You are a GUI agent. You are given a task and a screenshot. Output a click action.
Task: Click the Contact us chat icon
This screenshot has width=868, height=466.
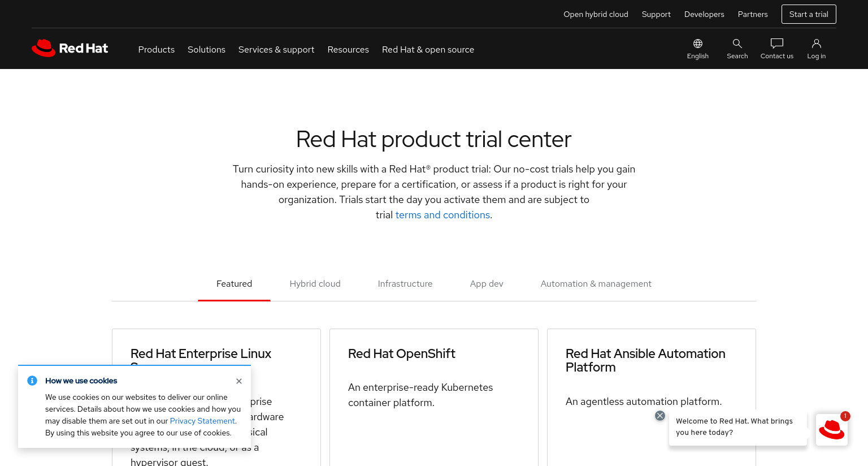[777, 49]
